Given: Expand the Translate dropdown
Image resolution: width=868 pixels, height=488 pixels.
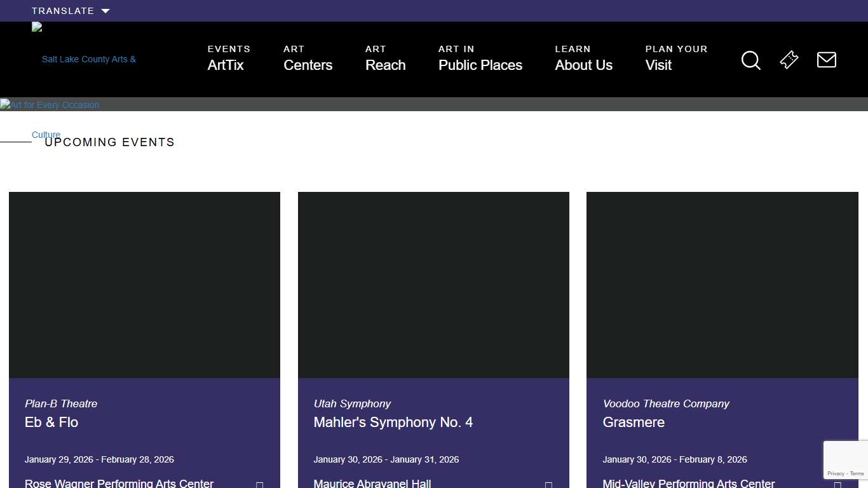Looking at the screenshot, I should click(x=71, y=11).
